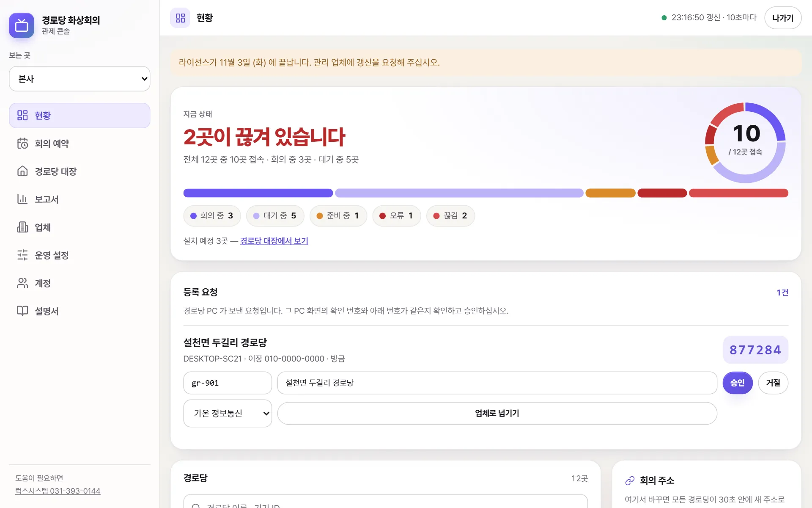812x508 pixels.
Task: Reject the registration request with 거절
Action: click(773, 383)
